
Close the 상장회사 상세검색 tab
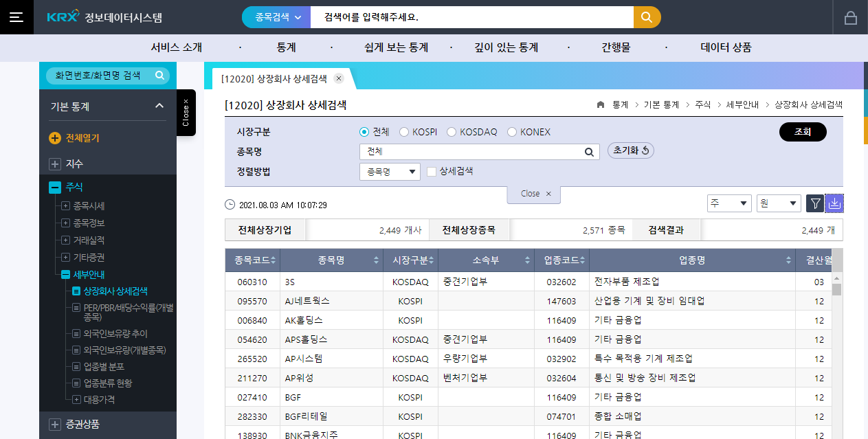338,78
